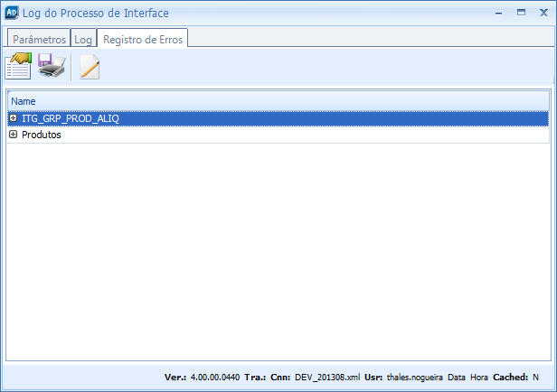Image resolution: width=557 pixels, height=392 pixels.
Task: Expand the Produtos tree node
Action: [x=14, y=134]
